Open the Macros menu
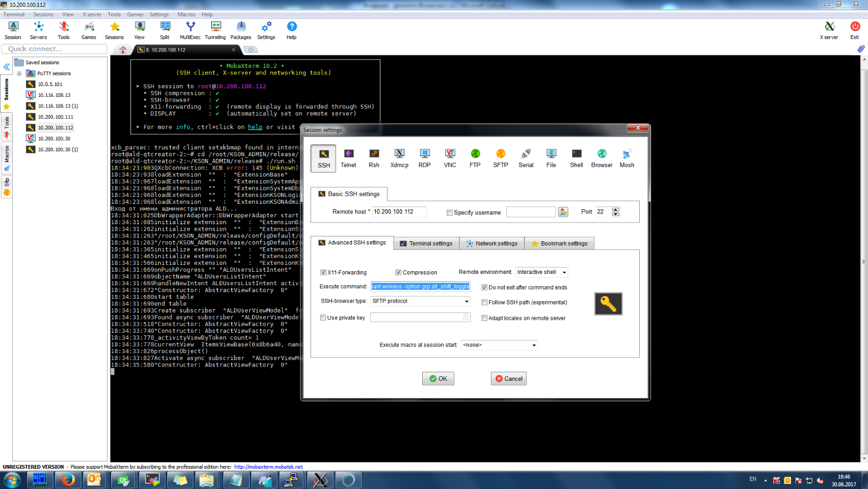 pyautogui.click(x=187, y=14)
